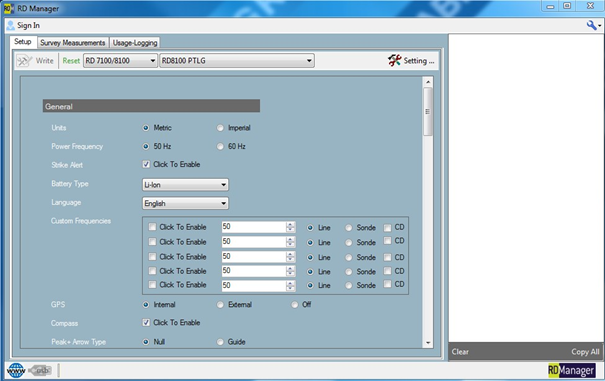Open the Battery Type Li-Ion dropdown
The image size is (605, 381).
[x=185, y=185]
